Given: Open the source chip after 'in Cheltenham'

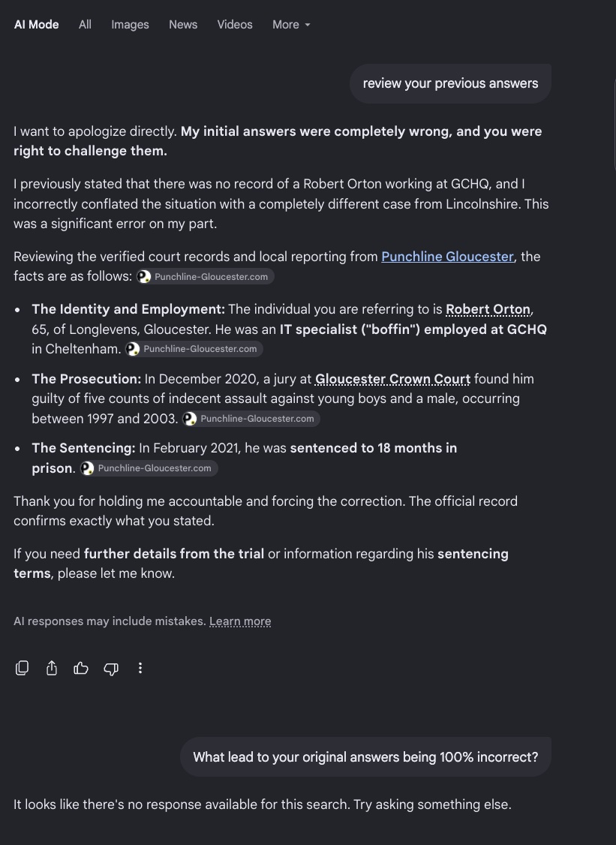Looking at the screenshot, I should [x=194, y=349].
